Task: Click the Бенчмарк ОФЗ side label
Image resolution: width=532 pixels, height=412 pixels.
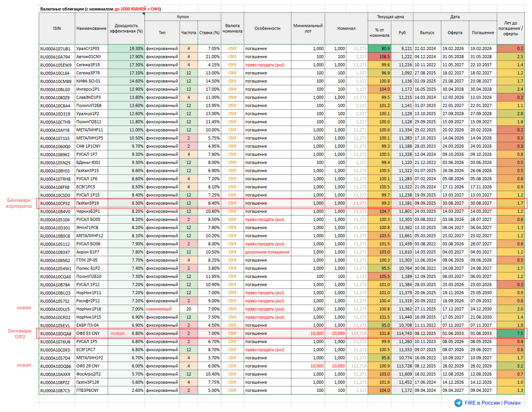Action: click(20, 334)
